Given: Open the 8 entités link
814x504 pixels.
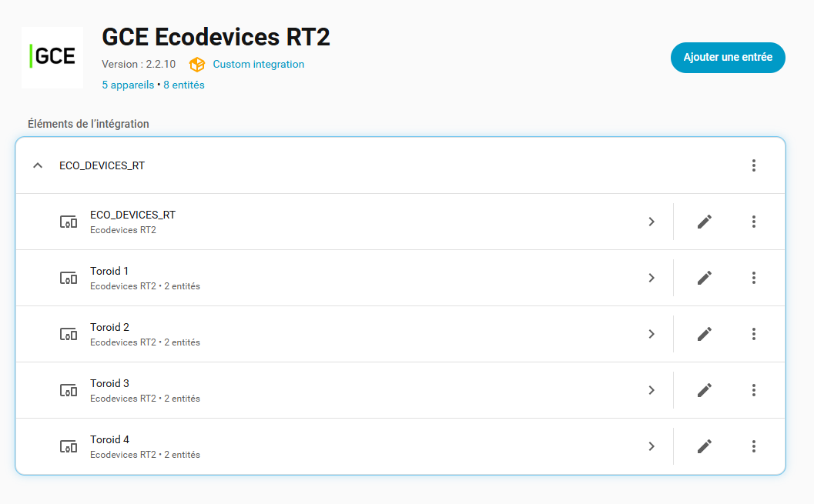Looking at the screenshot, I should click(x=184, y=85).
